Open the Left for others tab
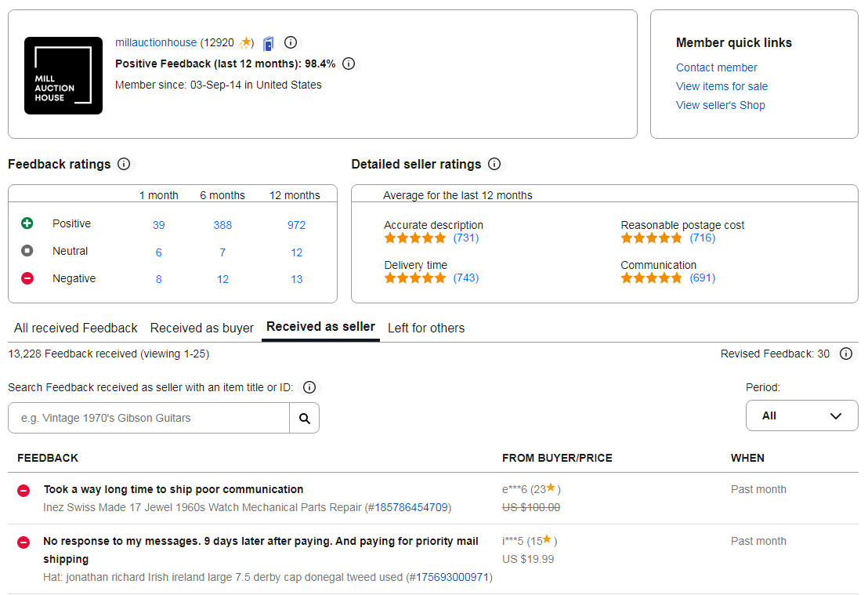Image resolution: width=868 pixels, height=595 pixels. point(426,328)
